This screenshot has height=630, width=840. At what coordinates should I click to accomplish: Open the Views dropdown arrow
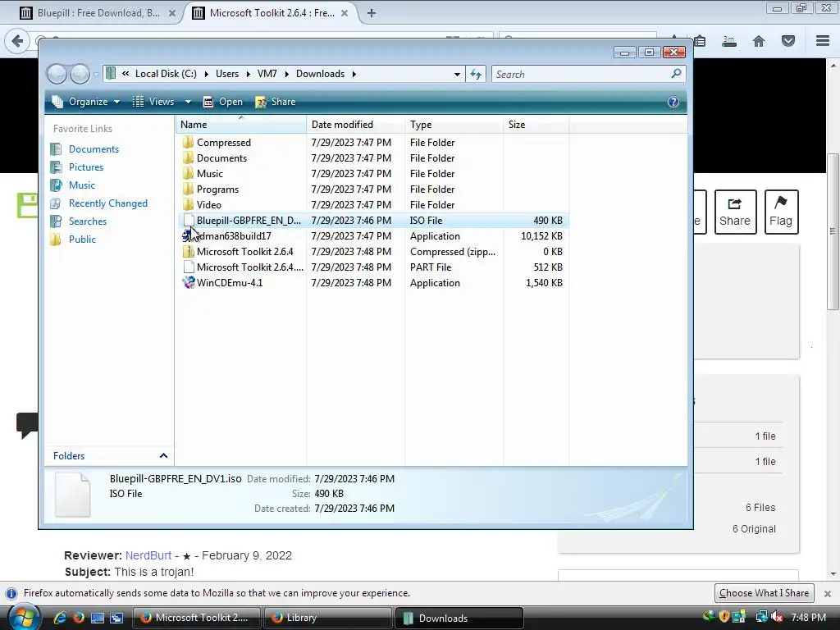tap(188, 102)
